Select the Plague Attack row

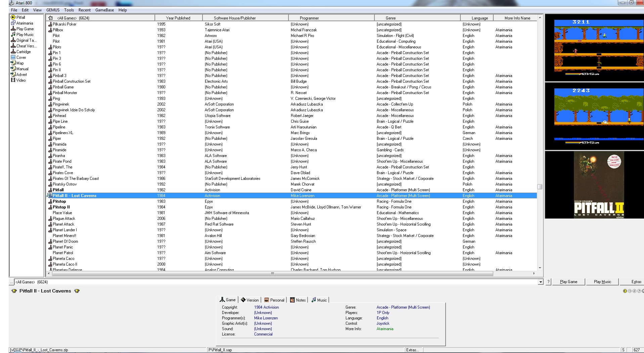291,219
